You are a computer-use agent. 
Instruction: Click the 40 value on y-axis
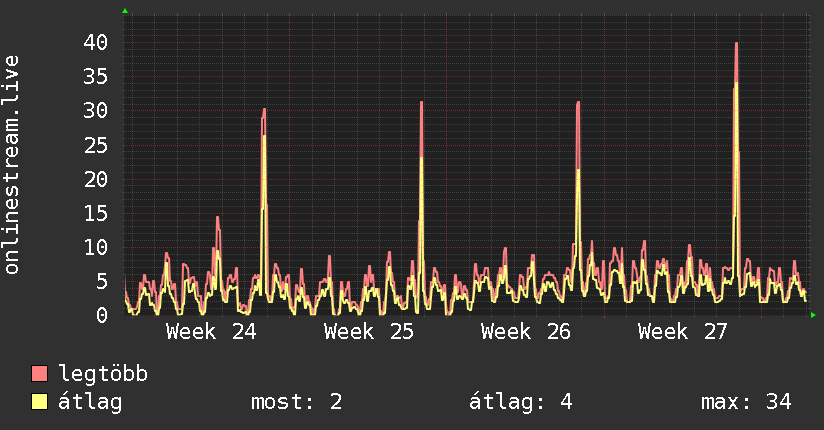(x=96, y=43)
